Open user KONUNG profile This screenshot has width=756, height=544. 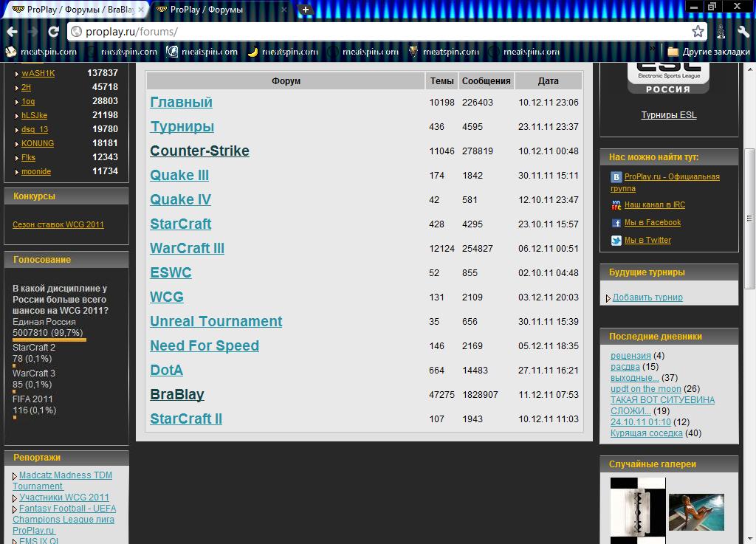38,144
